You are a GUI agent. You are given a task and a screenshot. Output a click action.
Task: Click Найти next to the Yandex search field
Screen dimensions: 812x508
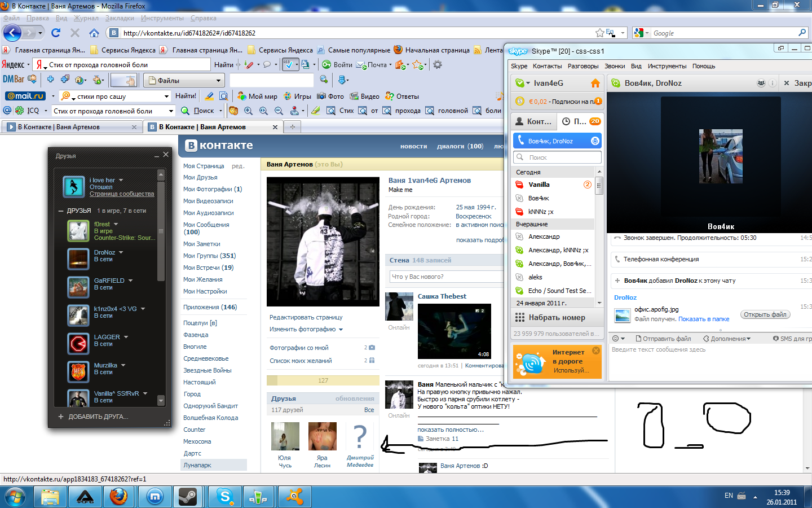224,65
